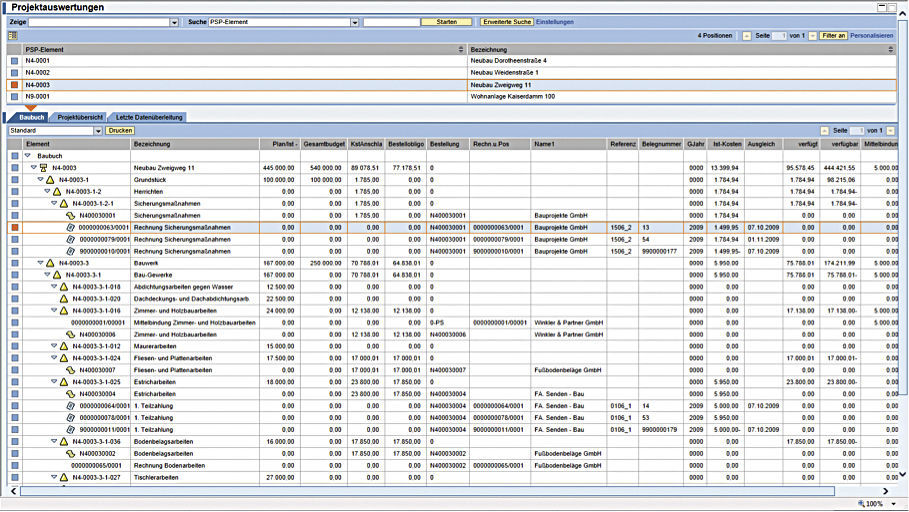The image size is (909, 512).
Task: Click the search text input field
Action: click(x=390, y=21)
